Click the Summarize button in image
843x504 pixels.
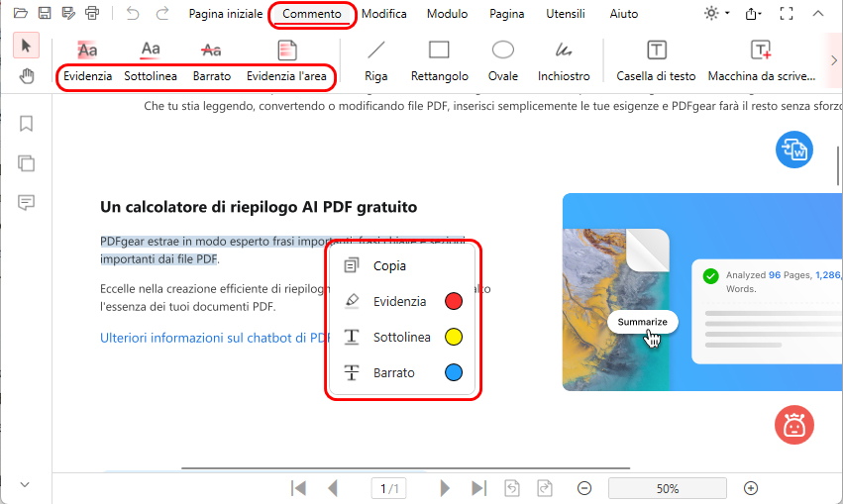tap(643, 322)
